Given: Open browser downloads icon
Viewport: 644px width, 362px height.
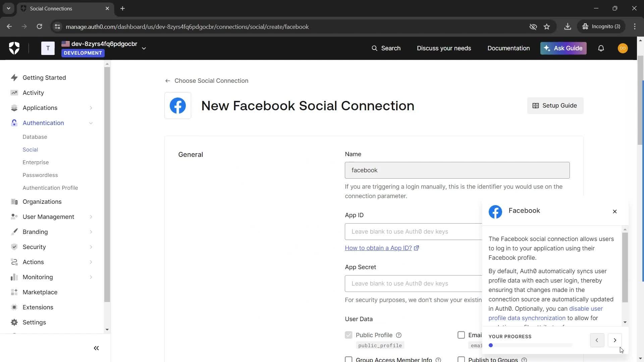Looking at the screenshot, I should point(568,26).
